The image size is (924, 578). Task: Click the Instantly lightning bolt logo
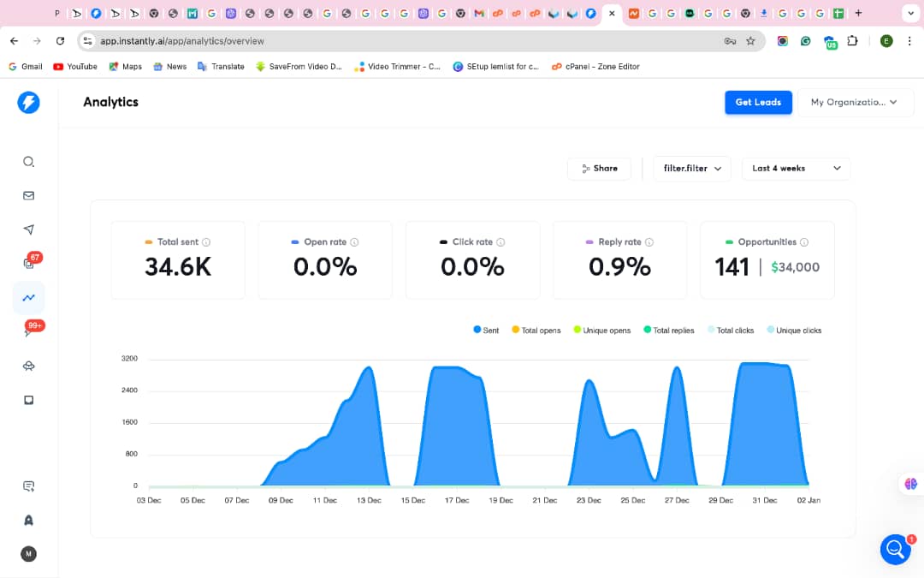click(x=28, y=103)
